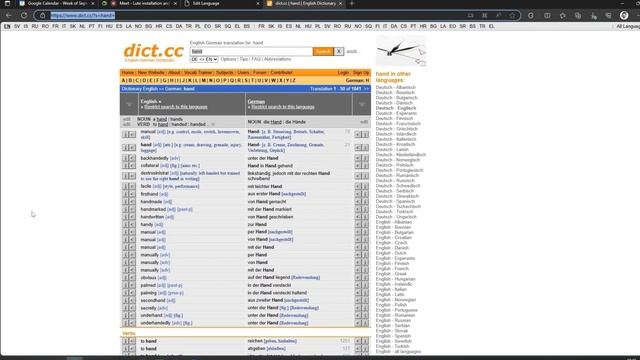
Task: Open English - French sidebar link
Action: tap(392, 269)
